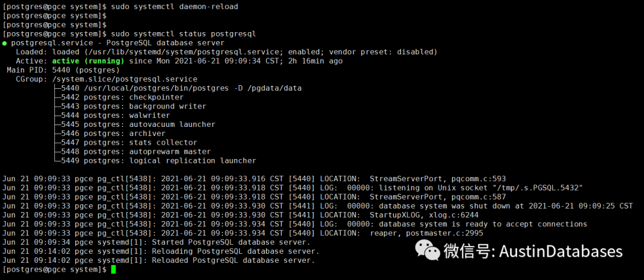Click the 5440 postgres main process tree entry
644x280 pixels.
point(178,88)
